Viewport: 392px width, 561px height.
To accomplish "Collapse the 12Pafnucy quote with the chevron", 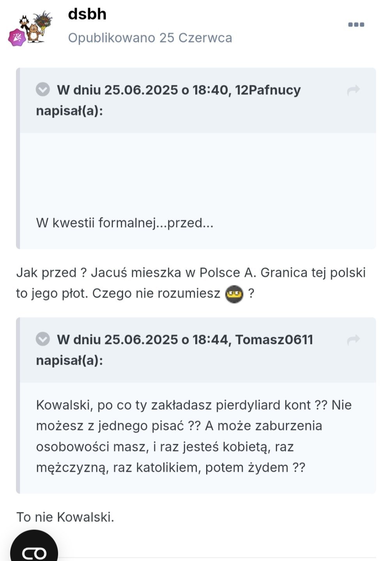I will click(43, 90).
